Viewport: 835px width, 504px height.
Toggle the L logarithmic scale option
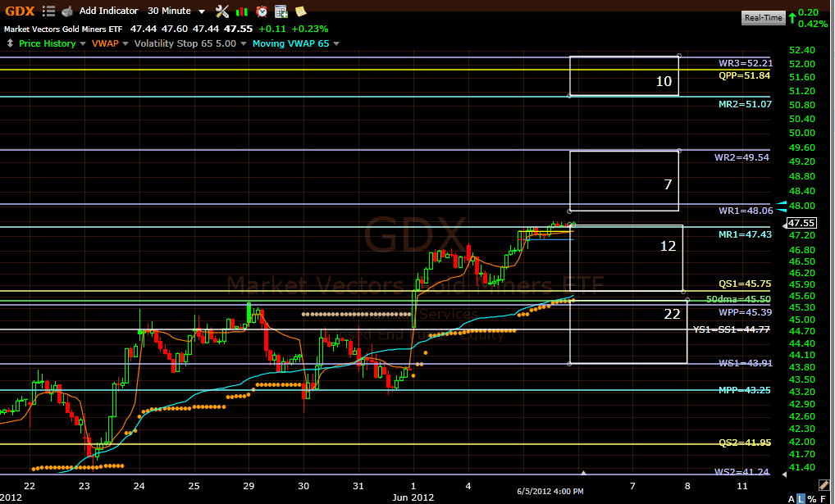click(801, 499)
